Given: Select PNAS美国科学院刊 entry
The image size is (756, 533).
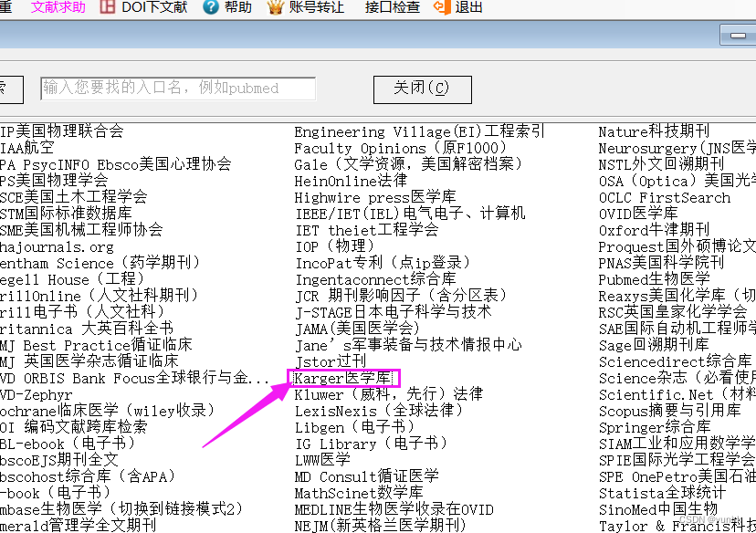Looking at the screenshot, I should pyautogui.click(x=661, y=263).
